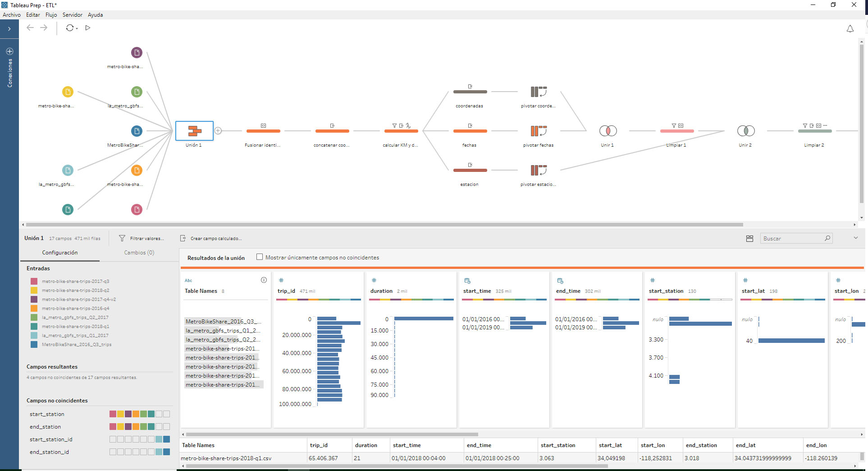Select the Limpiar 1 step
This screenshot has width=868, height=471.
point(677,131)
